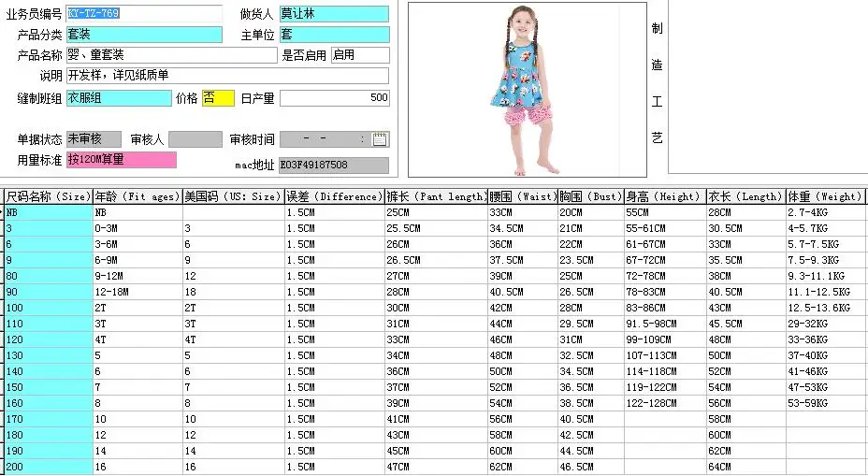This screenshot has width=868, height=476.
Task: Click the 单据状态 field 未审核
Action: point(94,139)
